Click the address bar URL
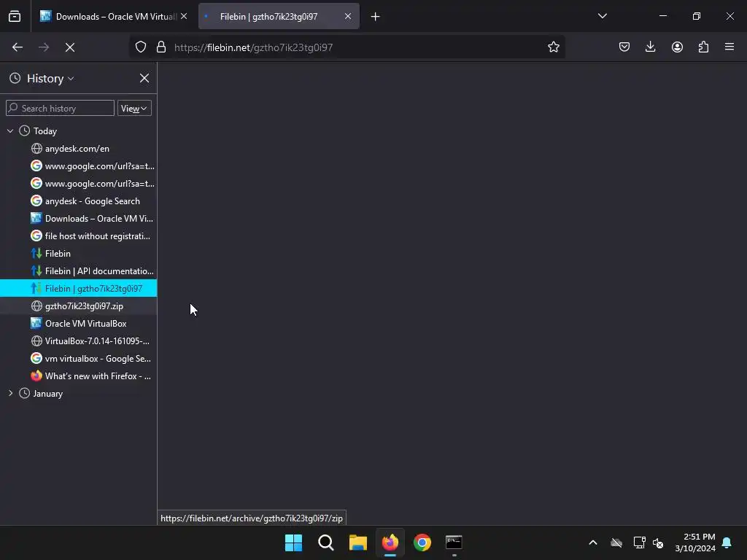The image size is (747, 560). [x=253, y=47]
